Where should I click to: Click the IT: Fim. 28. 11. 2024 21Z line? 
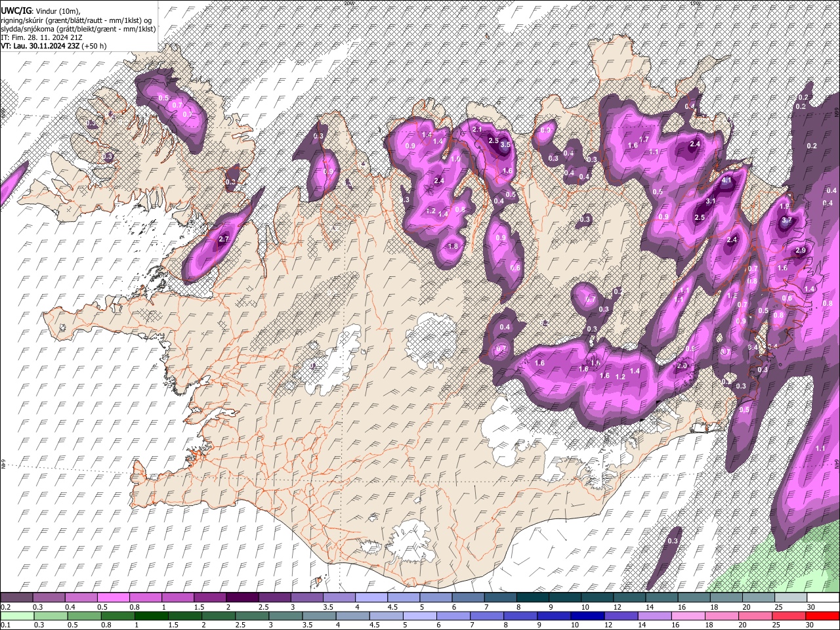tap(42, 37)
